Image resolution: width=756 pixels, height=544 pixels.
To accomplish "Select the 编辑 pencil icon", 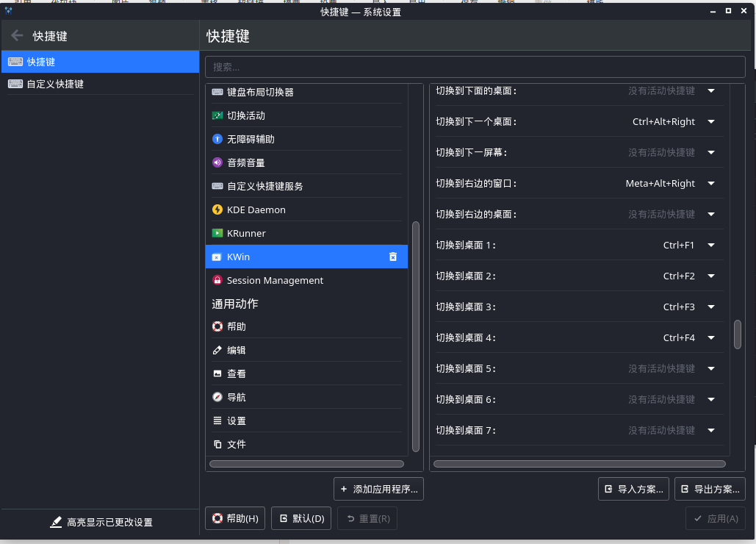I will coord(216,350).
